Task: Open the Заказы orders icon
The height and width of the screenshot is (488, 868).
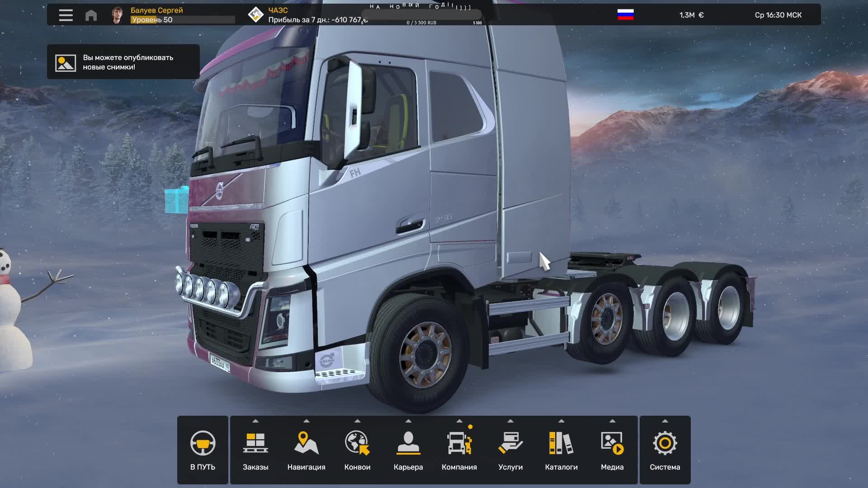Action: point(255,443)
